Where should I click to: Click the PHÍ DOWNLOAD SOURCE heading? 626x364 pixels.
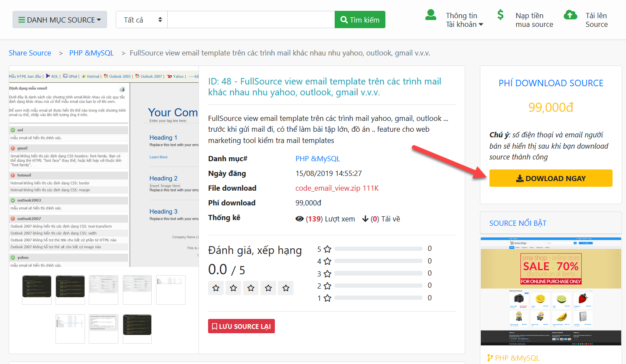pos(551,83)
